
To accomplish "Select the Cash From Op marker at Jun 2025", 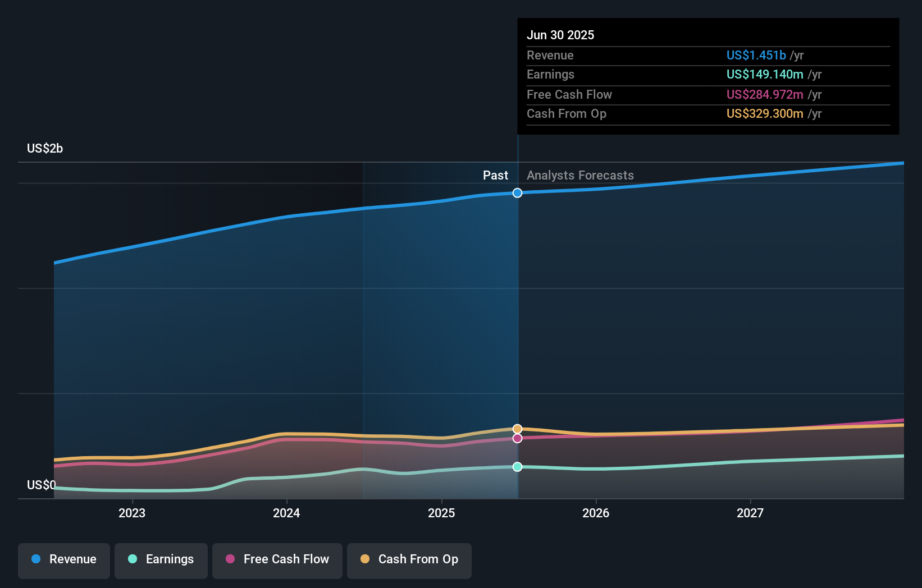I will (x=517, y=429).
